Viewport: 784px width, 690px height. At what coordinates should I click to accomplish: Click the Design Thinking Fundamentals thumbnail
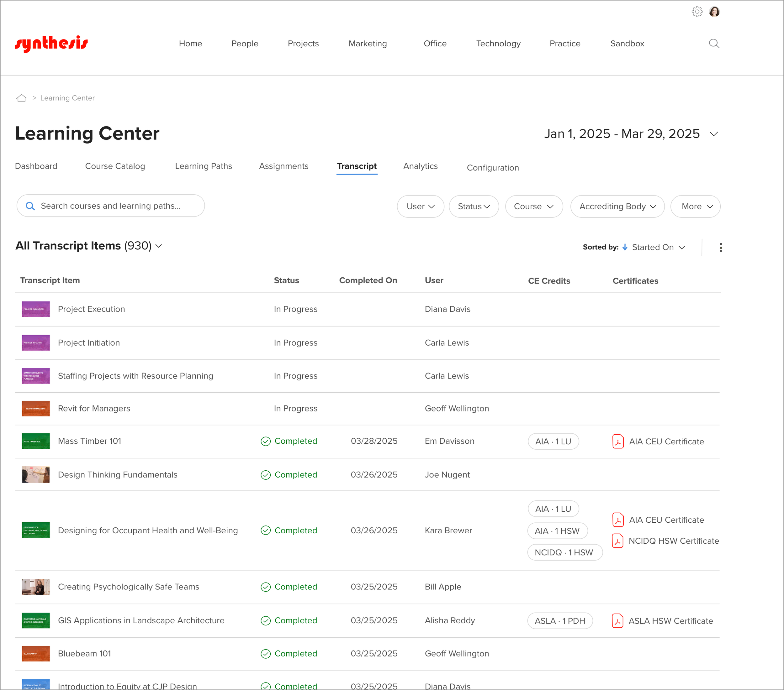pyautogui.click(x=36, y=474)
